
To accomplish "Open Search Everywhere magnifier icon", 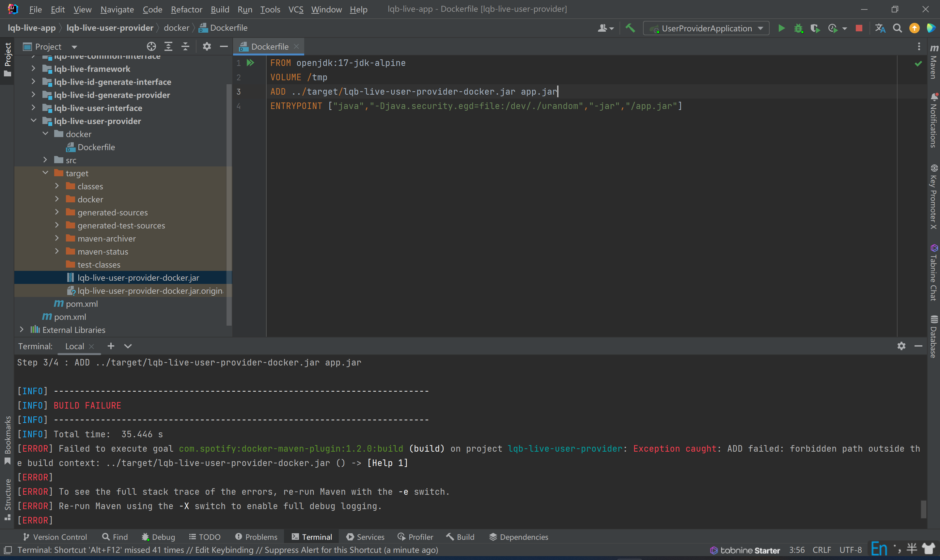I will point(897,28).
